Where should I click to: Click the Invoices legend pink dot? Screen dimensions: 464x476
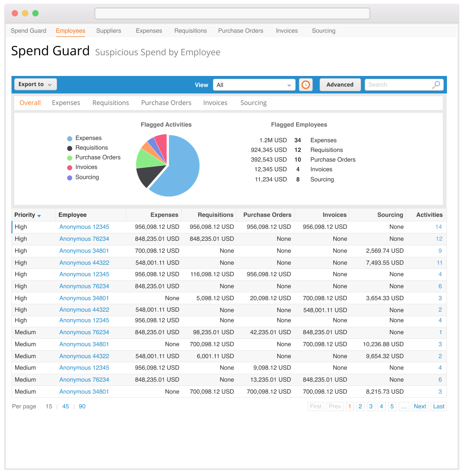[69, 168]
